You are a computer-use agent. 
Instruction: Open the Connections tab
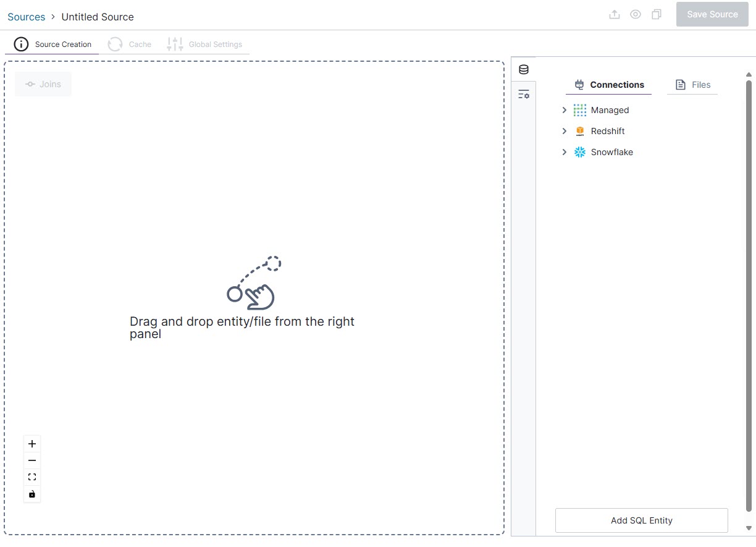pos(608,85)
